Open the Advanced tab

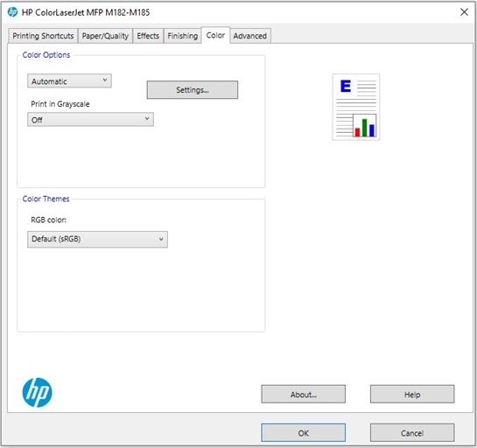pyautogui.click(x=250, y=36)
